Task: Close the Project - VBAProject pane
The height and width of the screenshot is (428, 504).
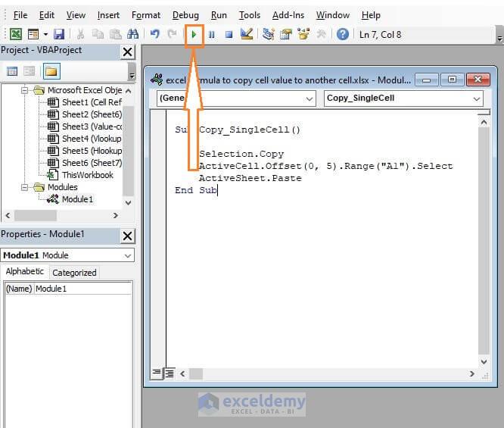Action: [128, 52]
